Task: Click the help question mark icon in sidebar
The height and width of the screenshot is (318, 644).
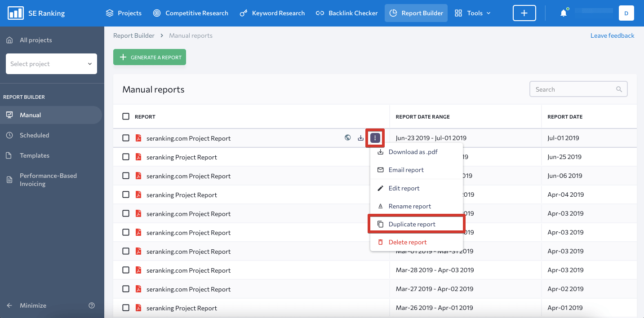Action: pyautogui.click(x=92, y=305)
